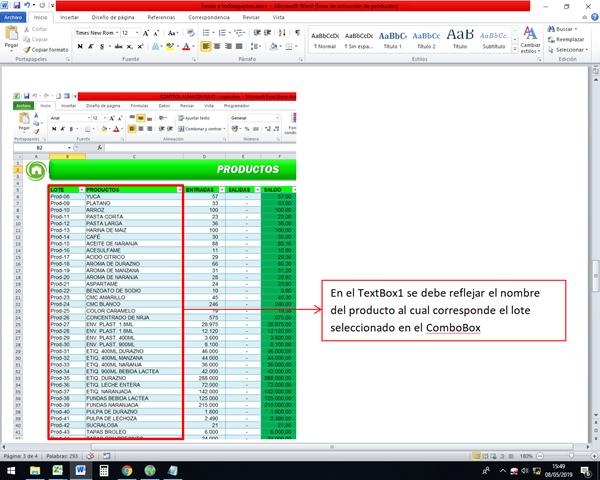Toggle superscript formatting
The image size is (600, 480).
click(140, 46)
